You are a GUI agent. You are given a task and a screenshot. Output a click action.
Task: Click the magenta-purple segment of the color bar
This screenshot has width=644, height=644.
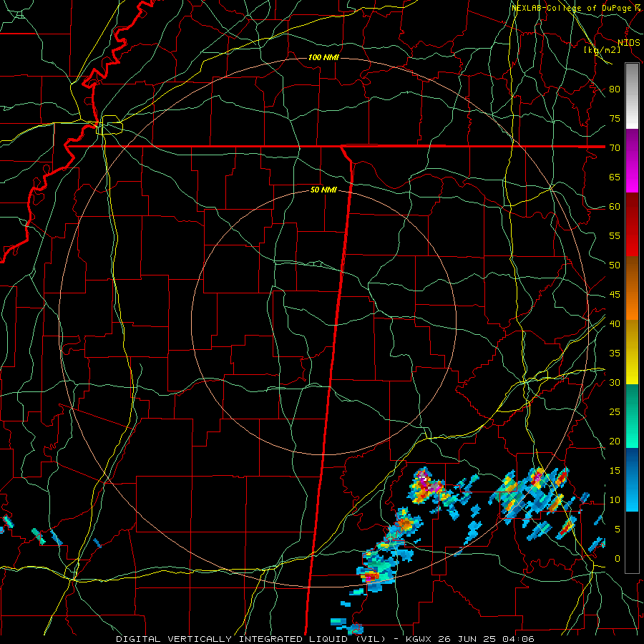click(632, 160)
